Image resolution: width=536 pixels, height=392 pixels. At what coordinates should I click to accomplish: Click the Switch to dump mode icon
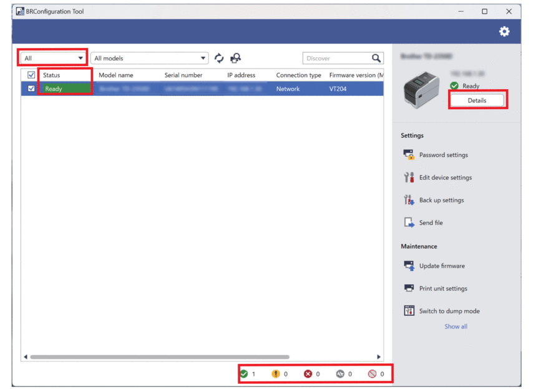(409, 311)
